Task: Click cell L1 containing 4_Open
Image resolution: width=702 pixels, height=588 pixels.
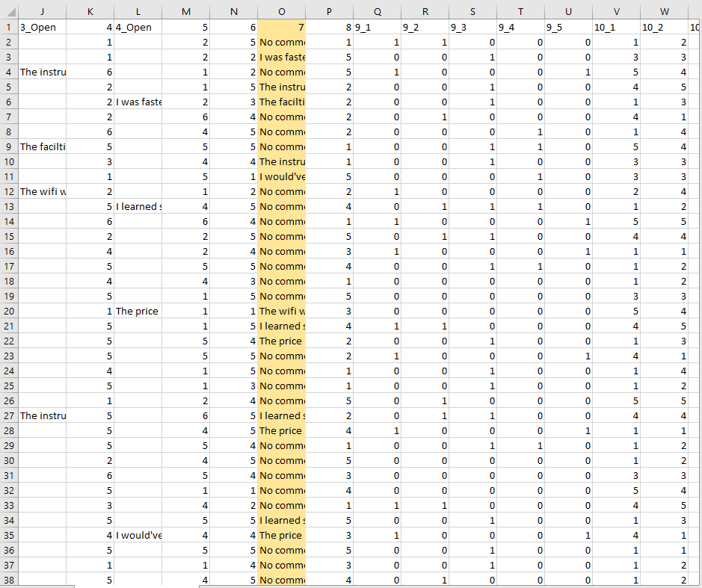Action: [138, 28]
